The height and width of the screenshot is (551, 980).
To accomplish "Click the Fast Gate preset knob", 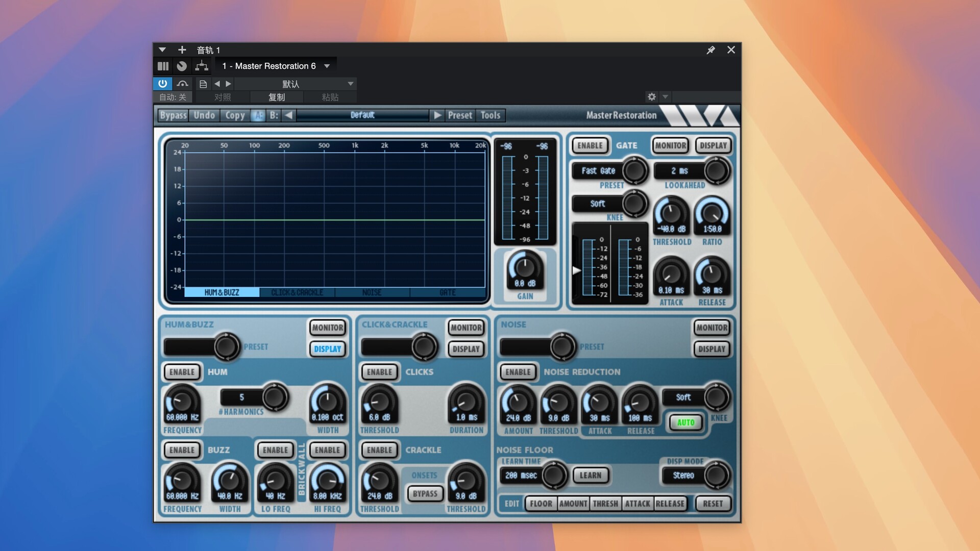I will click(635, 171).
